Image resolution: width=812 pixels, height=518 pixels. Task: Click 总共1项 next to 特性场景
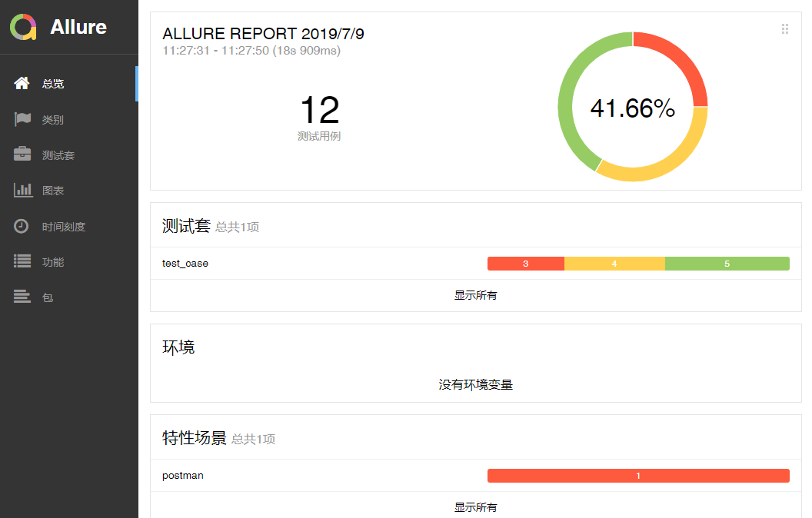tap(253, 440)
